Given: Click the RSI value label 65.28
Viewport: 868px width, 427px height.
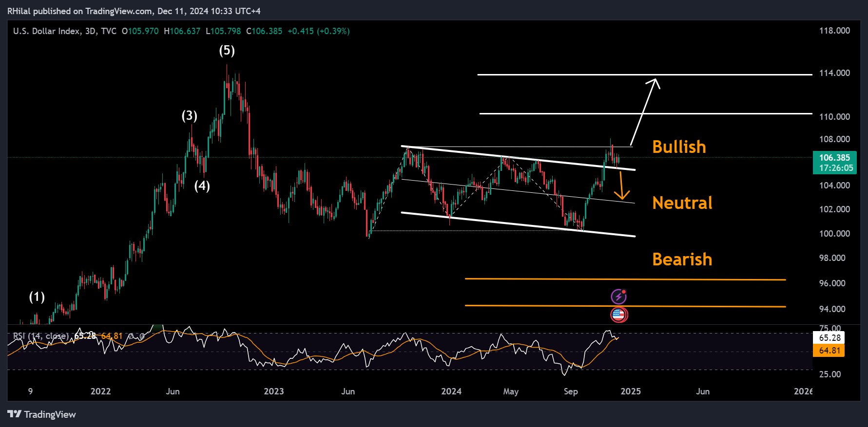Looking at the screenshot, I should point(829,337).
